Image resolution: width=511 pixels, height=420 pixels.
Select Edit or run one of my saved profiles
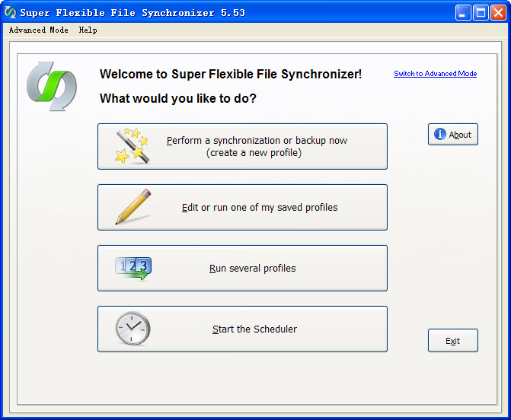pos(259,207)
